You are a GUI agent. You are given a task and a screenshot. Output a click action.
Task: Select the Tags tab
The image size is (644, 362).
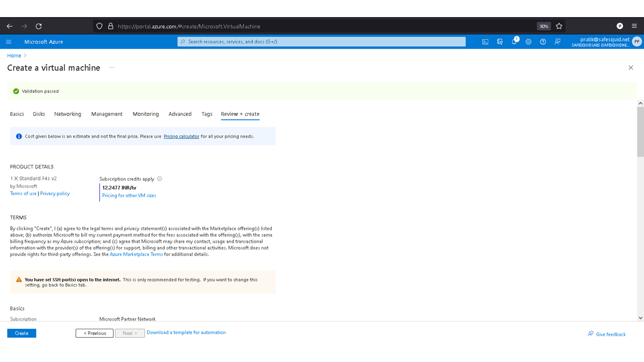coord(207,114)
